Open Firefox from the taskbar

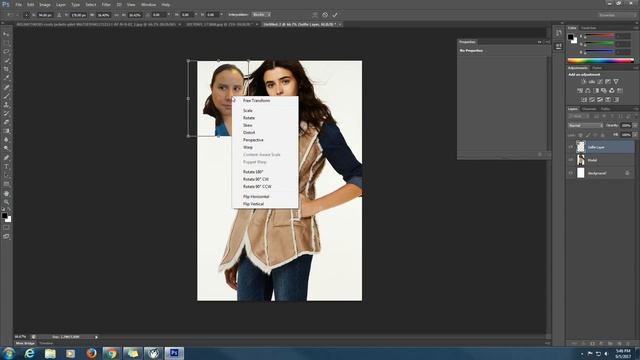pos(91,353)
